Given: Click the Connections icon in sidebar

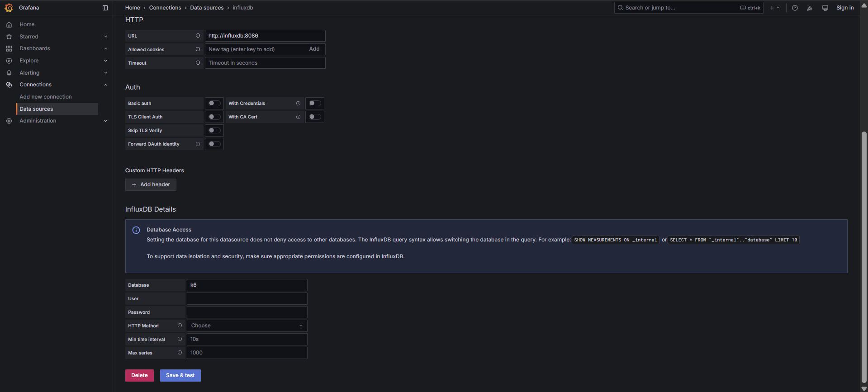Looking at the screenshot, I should tap(9, 85).
